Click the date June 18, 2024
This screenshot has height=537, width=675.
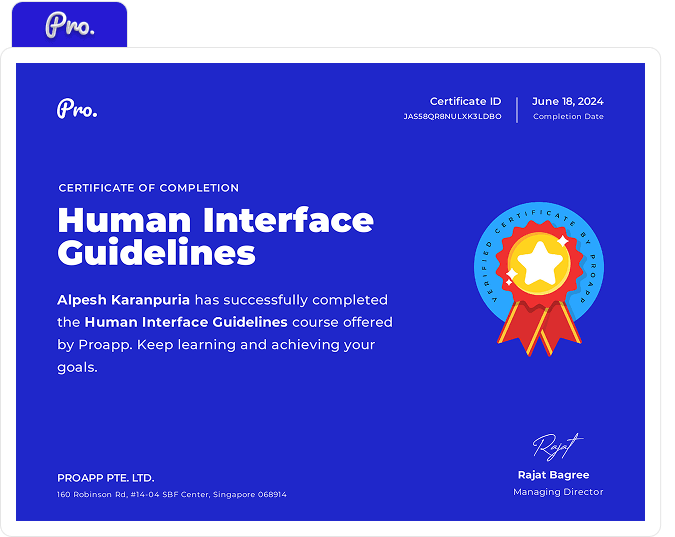(x=567, y=101)
